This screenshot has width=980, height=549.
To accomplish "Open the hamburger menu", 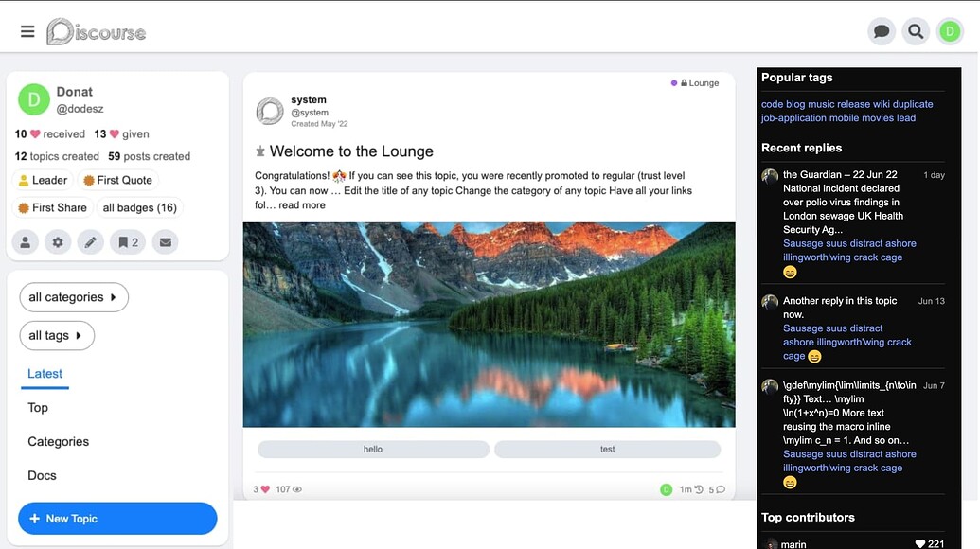I will coord(27,31).
